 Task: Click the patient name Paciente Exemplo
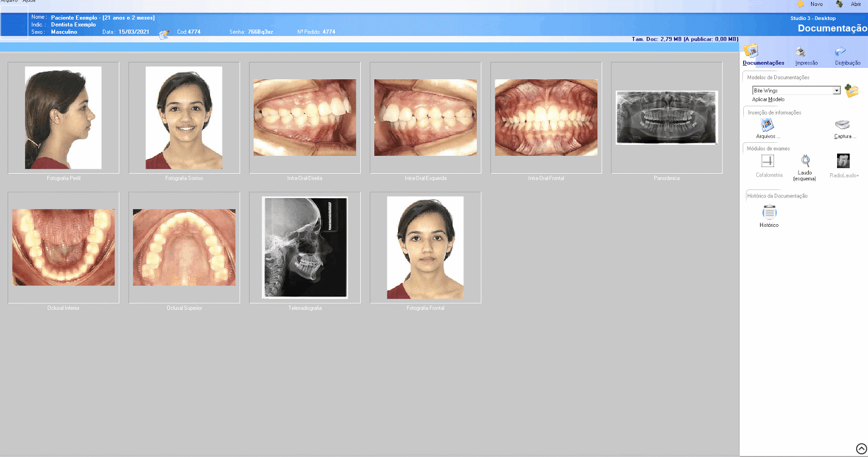coord(74,18)
